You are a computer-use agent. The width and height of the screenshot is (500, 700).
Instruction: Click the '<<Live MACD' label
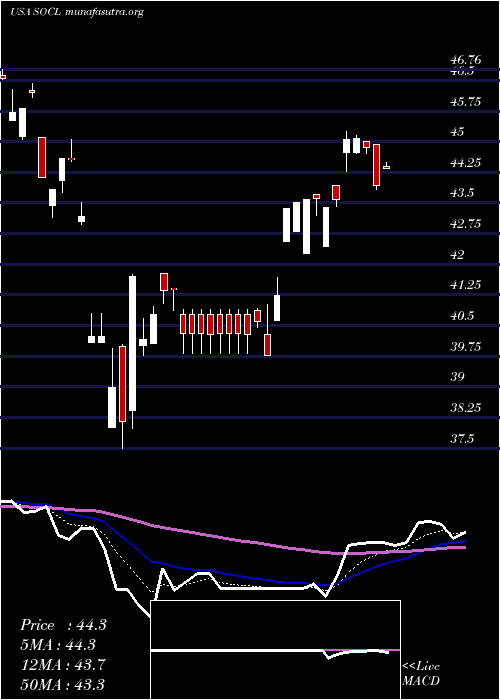421,673
